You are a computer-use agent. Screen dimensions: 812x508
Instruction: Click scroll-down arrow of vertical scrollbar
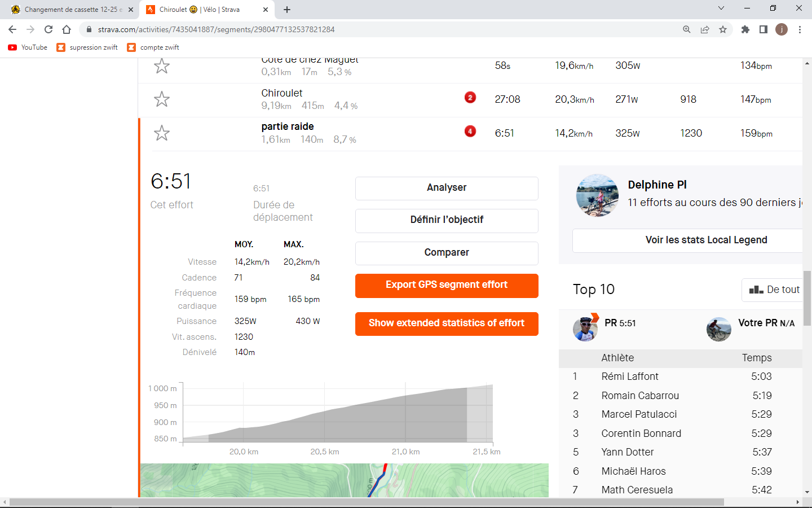click(807, 492)
